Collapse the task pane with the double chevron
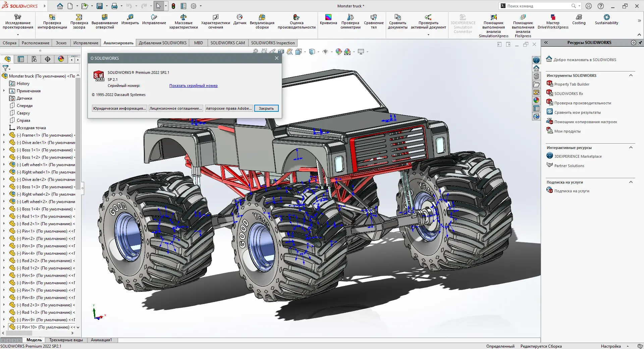 (x=546, y=43)
